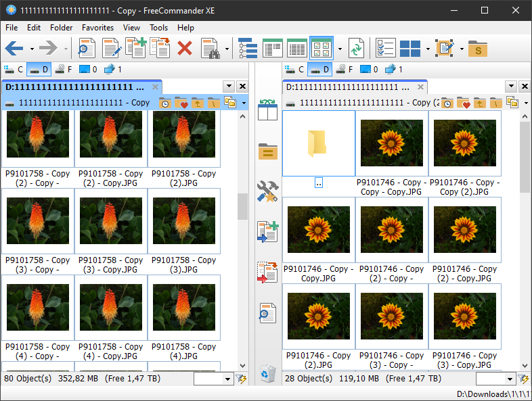Expand the right panel tab list dropdown
532x401 pixels.
tap(511, 87)
